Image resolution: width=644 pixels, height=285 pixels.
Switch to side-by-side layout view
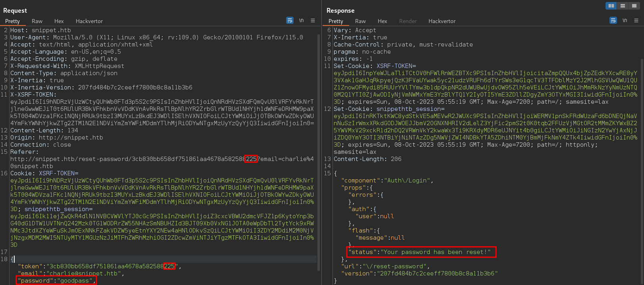[x=611, y=6]
